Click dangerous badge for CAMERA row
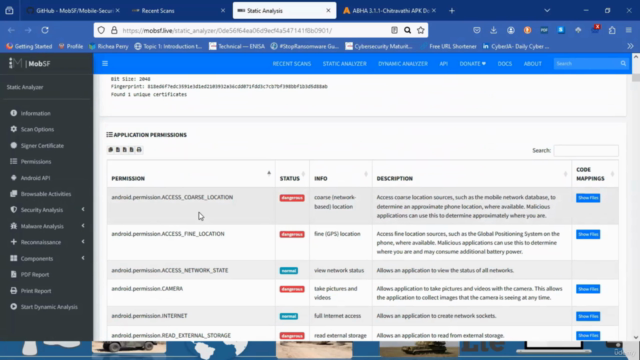 click(292, 289)
